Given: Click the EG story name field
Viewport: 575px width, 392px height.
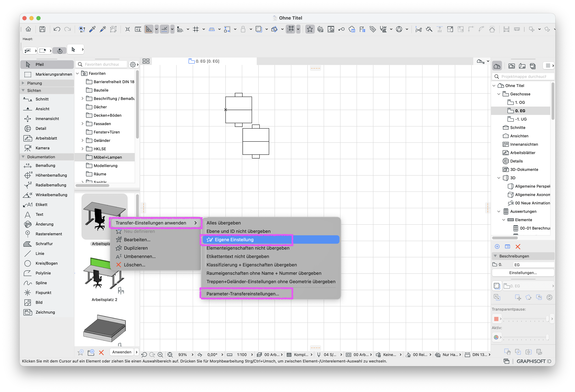Looking at the screenshot, I should tap(533, 265).
